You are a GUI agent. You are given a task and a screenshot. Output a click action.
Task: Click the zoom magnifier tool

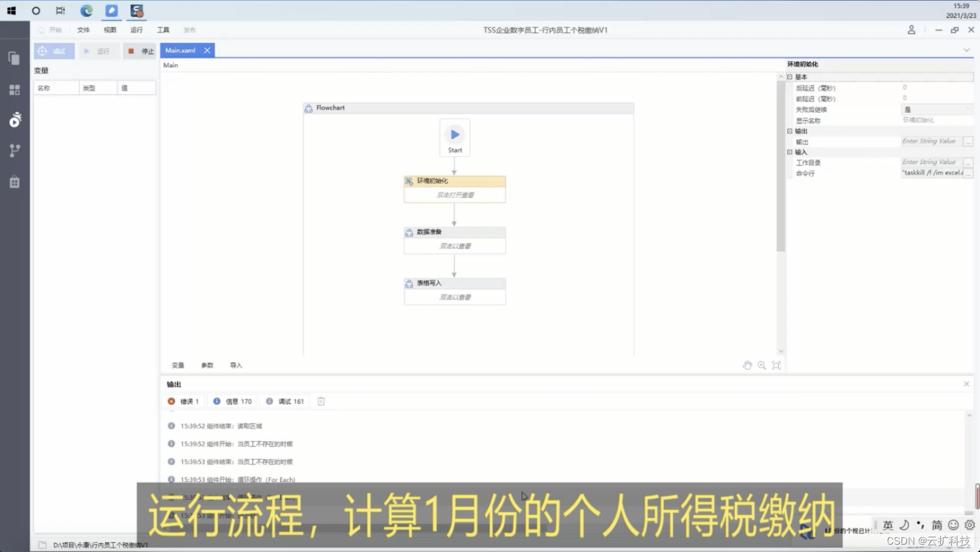pos(762,365)
